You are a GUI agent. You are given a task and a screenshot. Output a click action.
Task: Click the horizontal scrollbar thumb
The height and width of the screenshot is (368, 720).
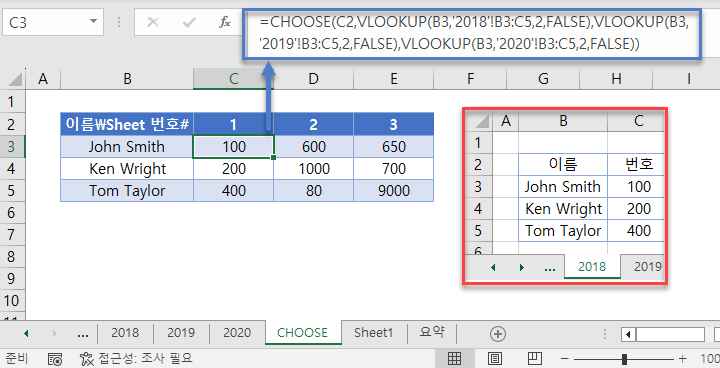coord(670,334)
